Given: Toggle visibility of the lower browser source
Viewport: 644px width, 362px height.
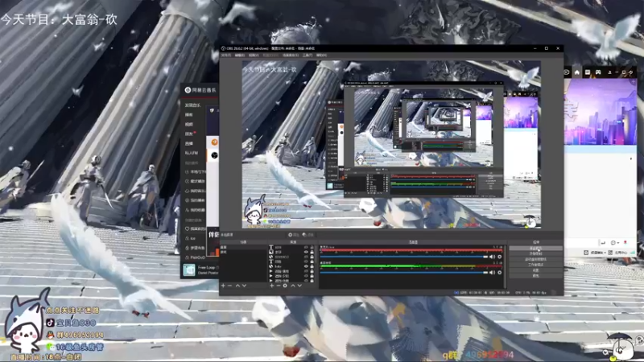Looking at the screenshot, I should 306,266.
